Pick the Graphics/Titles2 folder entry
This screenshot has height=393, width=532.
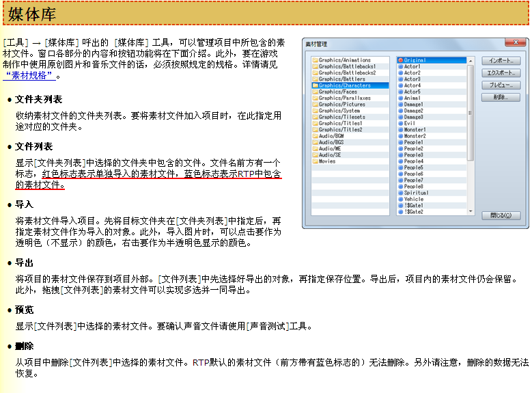point(350,130)
